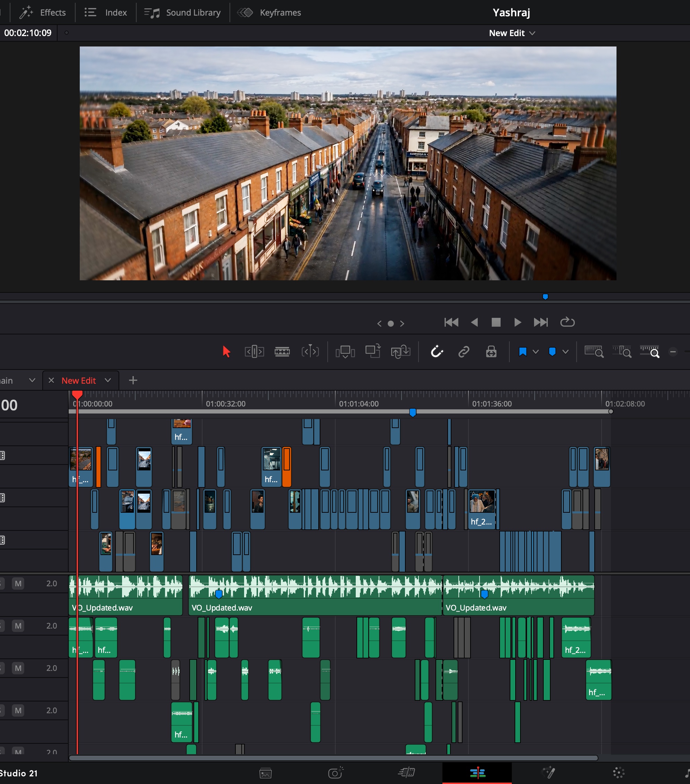Open the Keyframes panel
The height and width of the screenshot is (784, 690).
(269, 12)
